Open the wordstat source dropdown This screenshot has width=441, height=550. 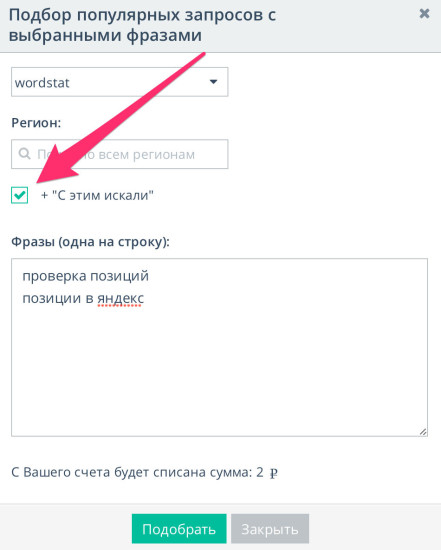pyautogui.click(x=120, y=82)
